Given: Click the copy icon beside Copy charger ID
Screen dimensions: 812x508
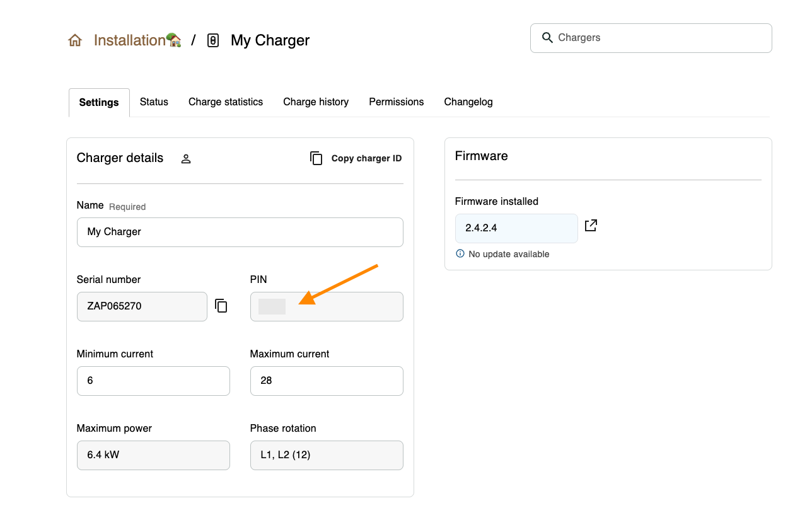Looking at the screenshot, I should 316,158.
